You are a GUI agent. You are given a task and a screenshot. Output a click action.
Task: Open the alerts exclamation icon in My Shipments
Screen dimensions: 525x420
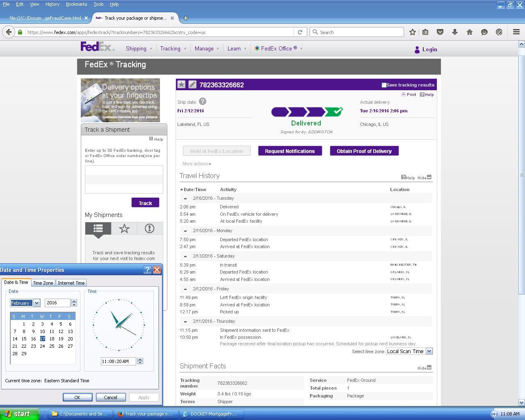click(149, 228)
